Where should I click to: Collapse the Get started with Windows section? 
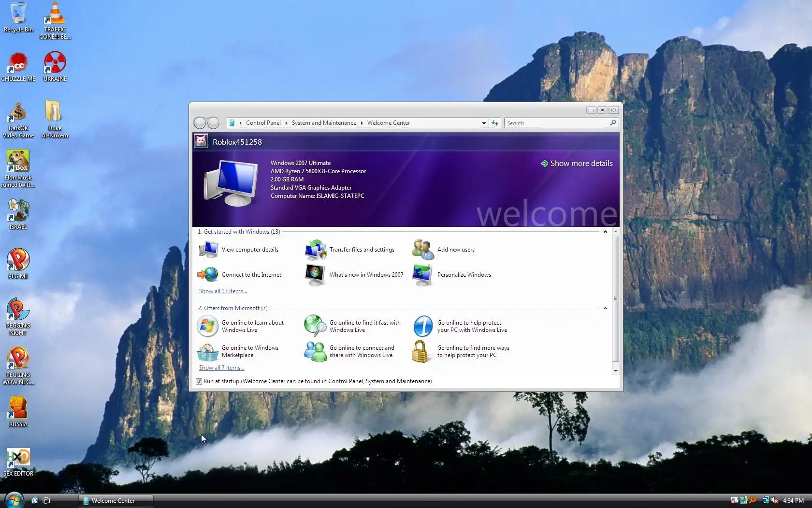605,232
